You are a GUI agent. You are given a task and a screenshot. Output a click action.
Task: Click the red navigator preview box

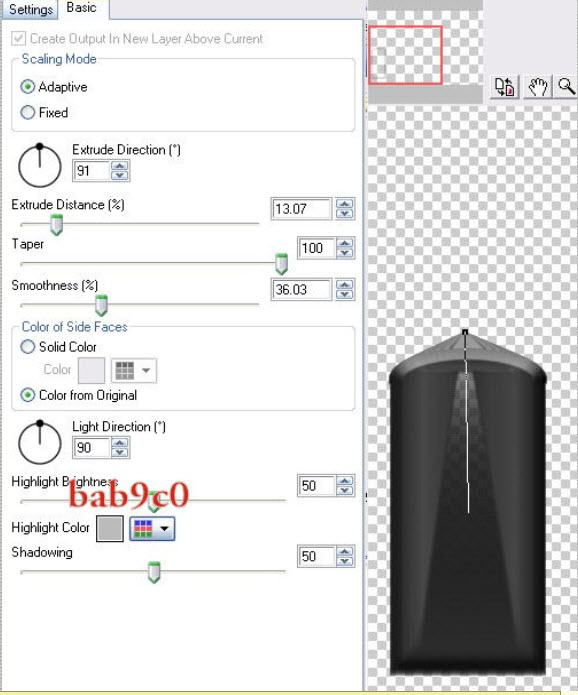point(405,55)
